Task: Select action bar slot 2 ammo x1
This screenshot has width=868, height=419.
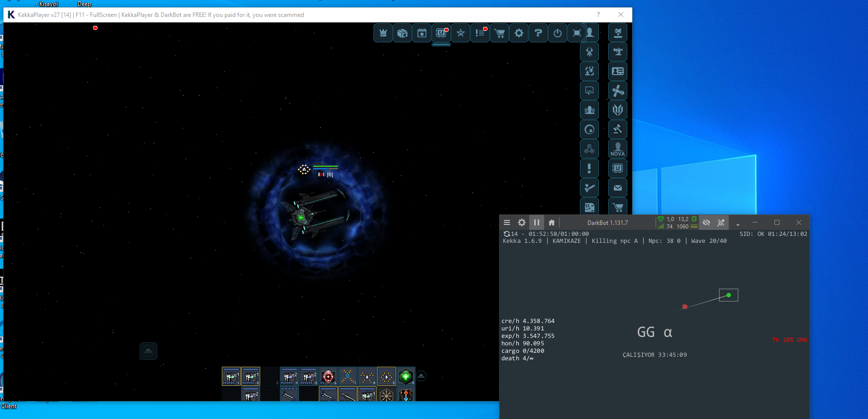Action: point(251,376)
